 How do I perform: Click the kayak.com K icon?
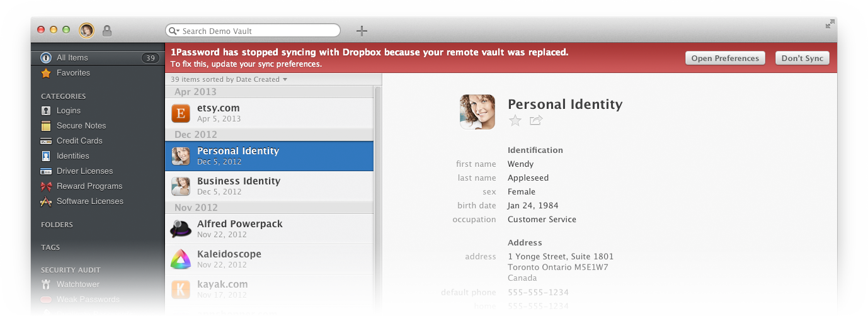[181, 290]
